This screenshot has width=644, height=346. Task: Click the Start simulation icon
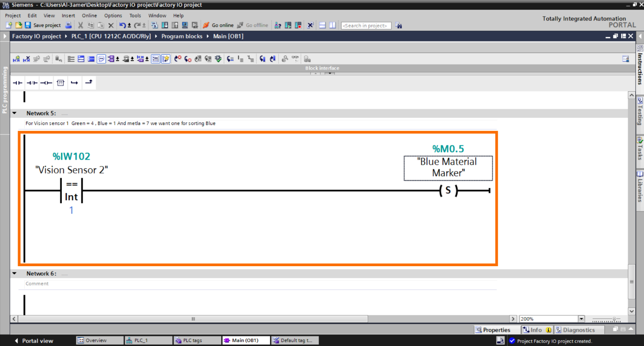185,25
